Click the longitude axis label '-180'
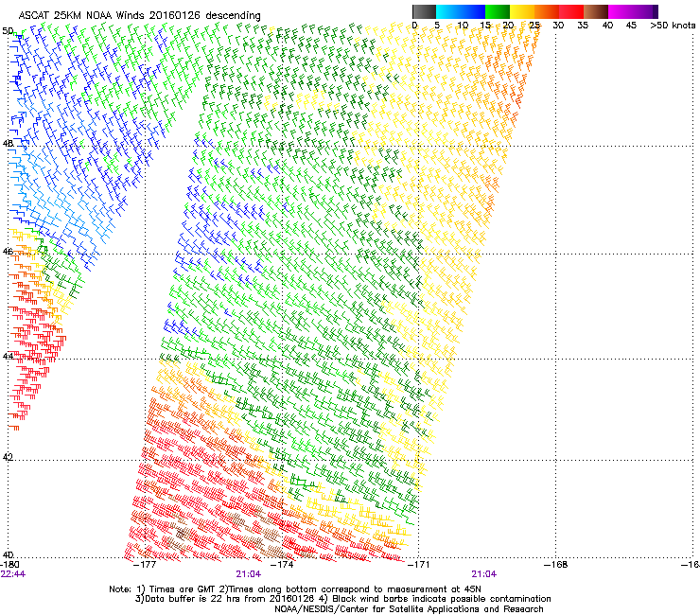 tap(10, 565)
